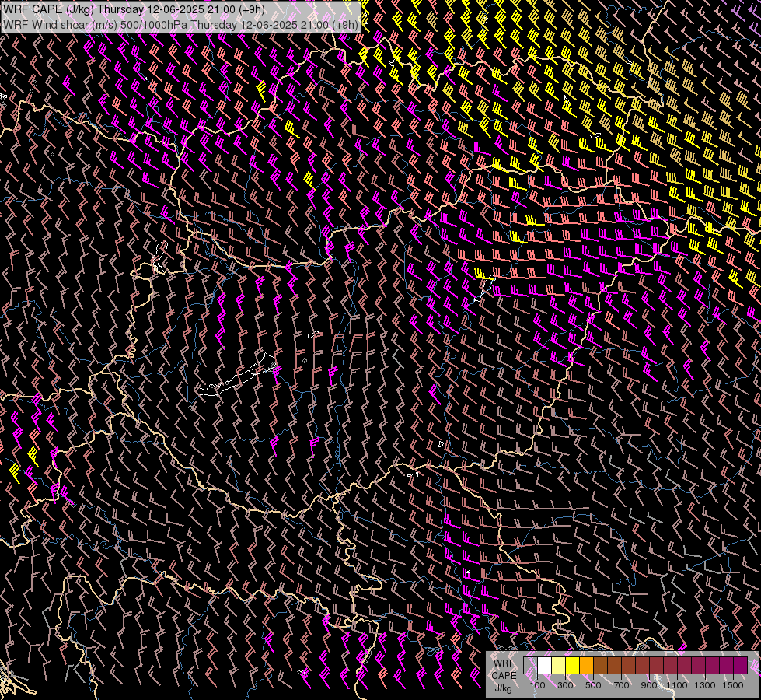Screen dimensions: 761x700
Task: Click the 1500 legend tick label
Action: pyautogui.click(x=733, y=685)
